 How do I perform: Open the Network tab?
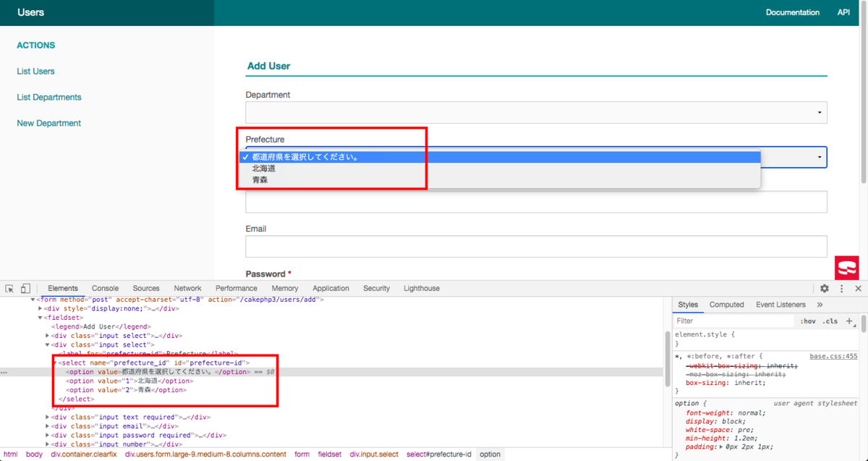click(187, 288)
